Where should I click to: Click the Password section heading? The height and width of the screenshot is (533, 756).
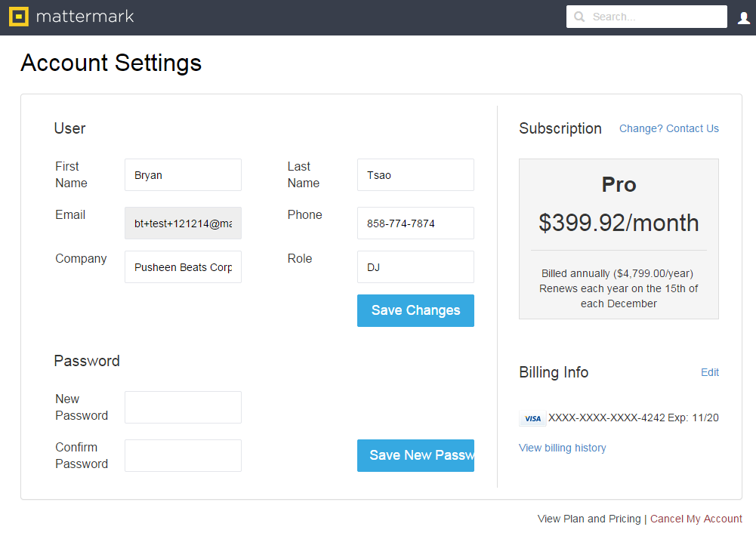coord(87,361)
